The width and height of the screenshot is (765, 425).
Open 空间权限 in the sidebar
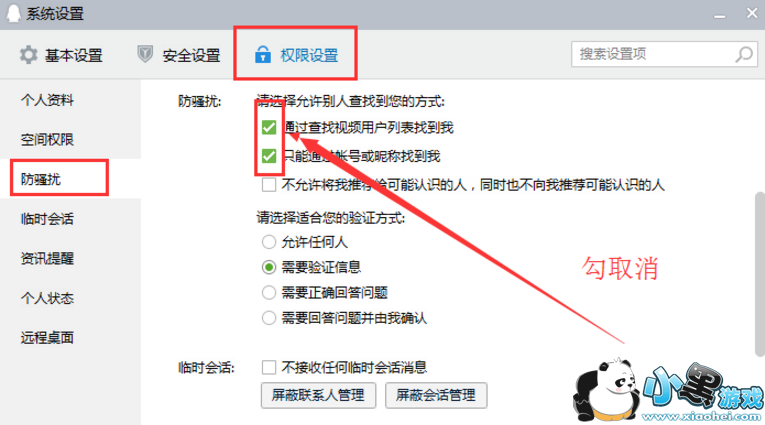pos(47,140)
